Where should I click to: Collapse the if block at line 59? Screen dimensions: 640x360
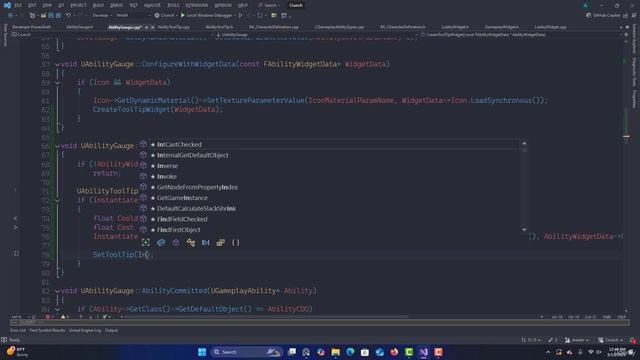pyautogui.click(x=57, y=83)
